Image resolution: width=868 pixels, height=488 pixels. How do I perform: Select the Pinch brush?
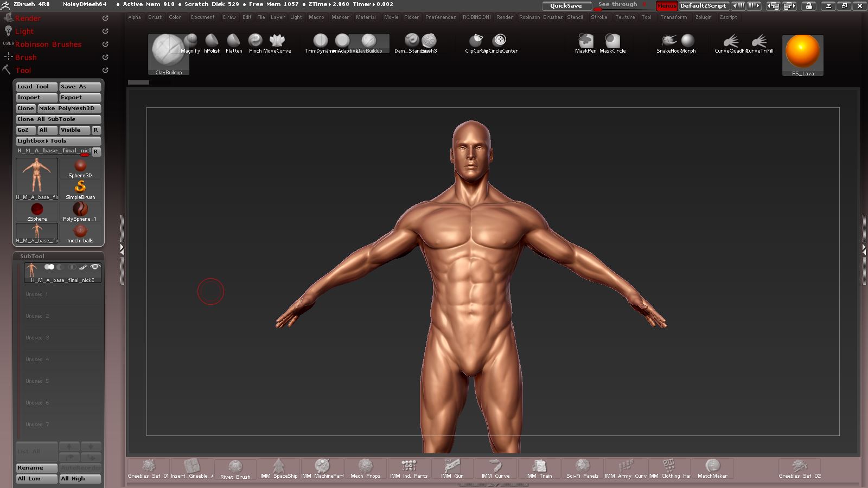coord(255,43)
